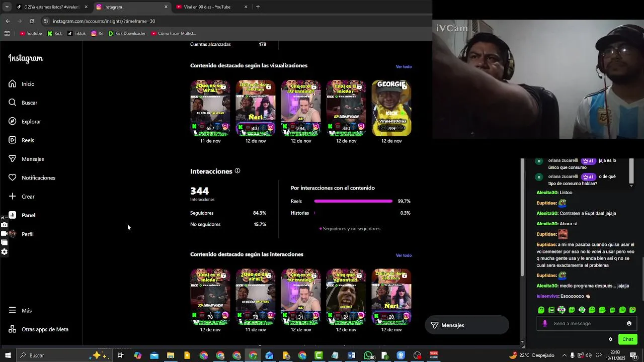Reload the Instagram page

(32, 21)
